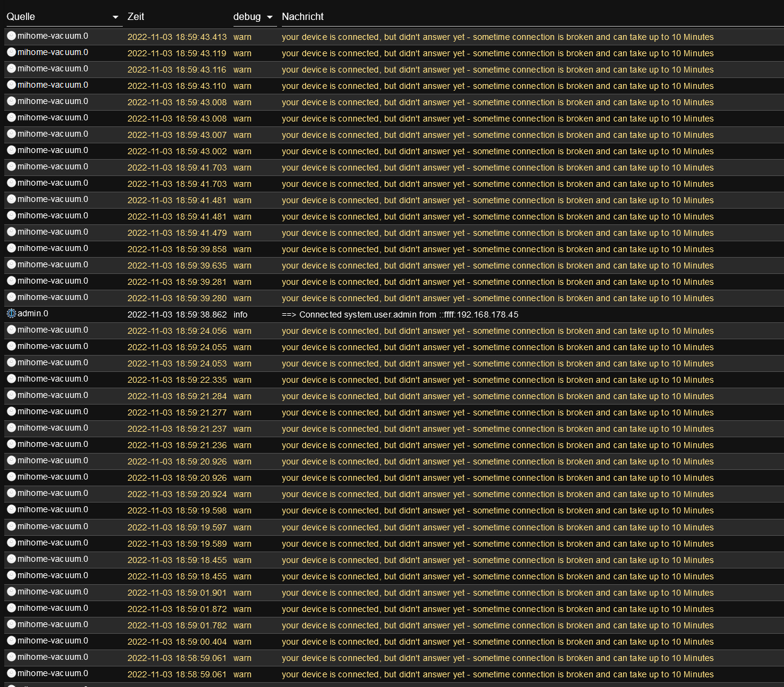Click mihome-vacuum icon in the 18:59:24.053 row

pyautogui.click(x=11, y=363)
